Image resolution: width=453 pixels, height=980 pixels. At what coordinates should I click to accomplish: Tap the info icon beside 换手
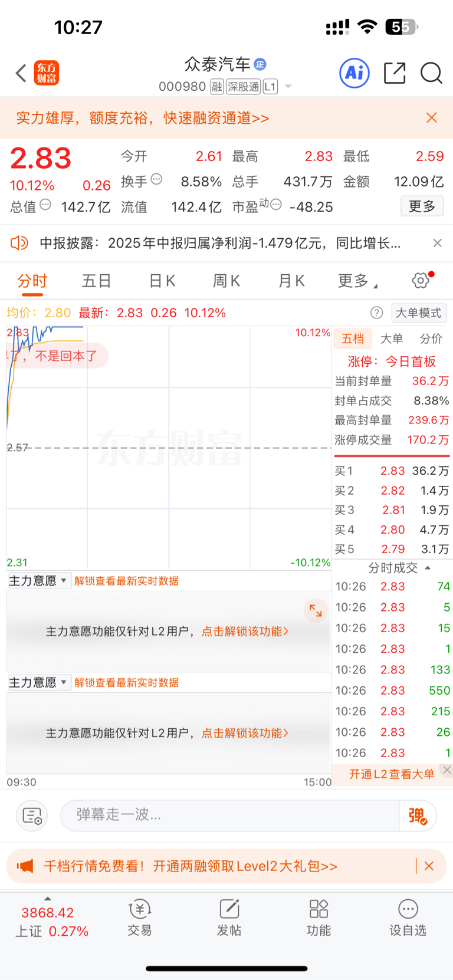click(156, 179)
